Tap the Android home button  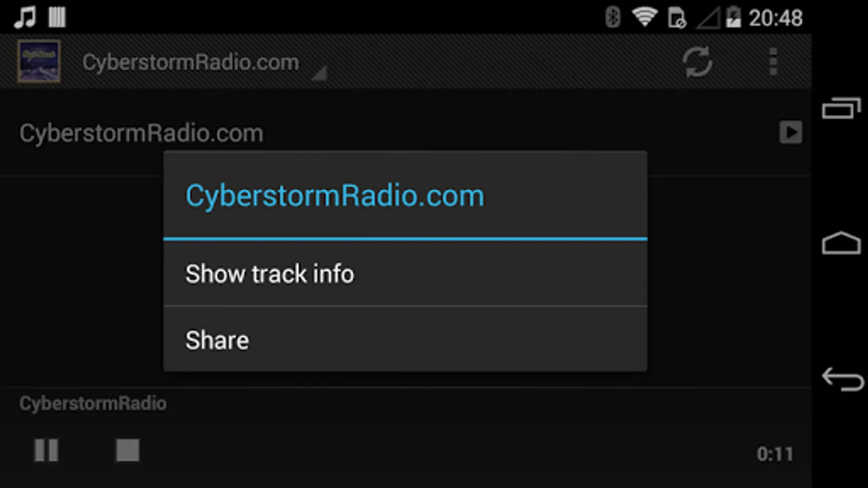(841, 243)
